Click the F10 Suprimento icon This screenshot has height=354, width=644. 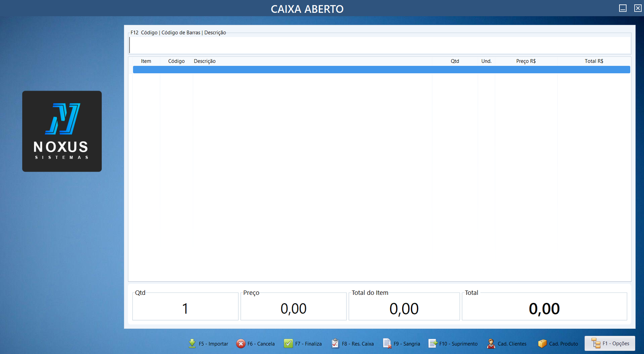433,344
